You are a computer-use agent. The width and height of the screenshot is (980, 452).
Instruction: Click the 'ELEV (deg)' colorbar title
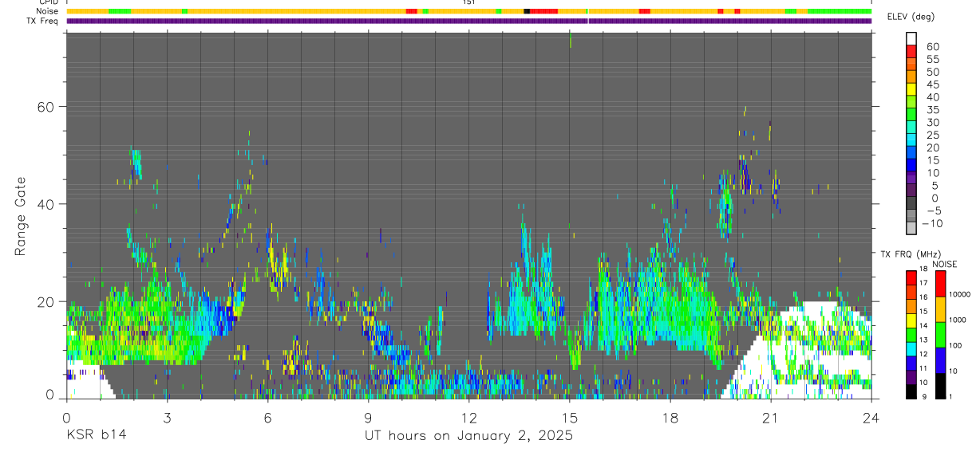[x=911, y=17]
